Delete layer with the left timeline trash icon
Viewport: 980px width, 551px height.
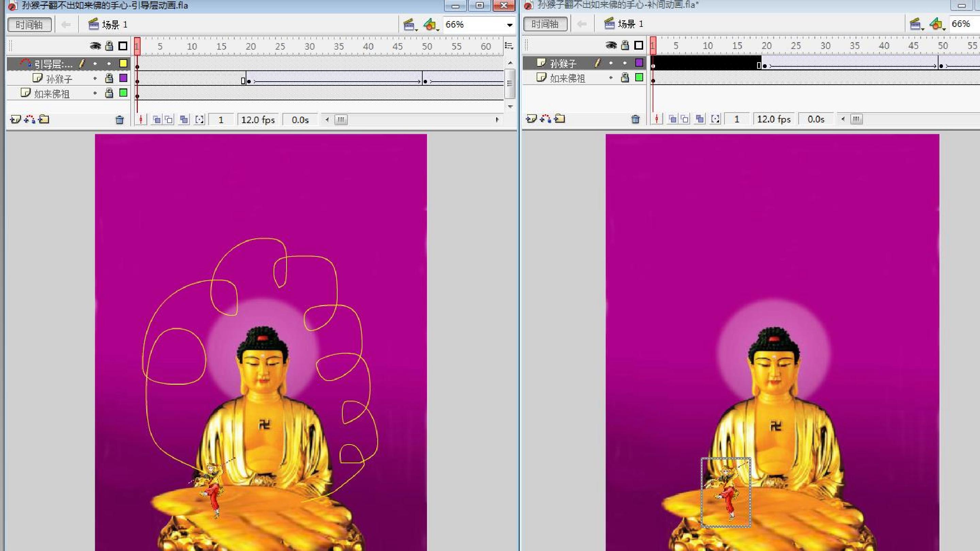[x=119, y=120]
